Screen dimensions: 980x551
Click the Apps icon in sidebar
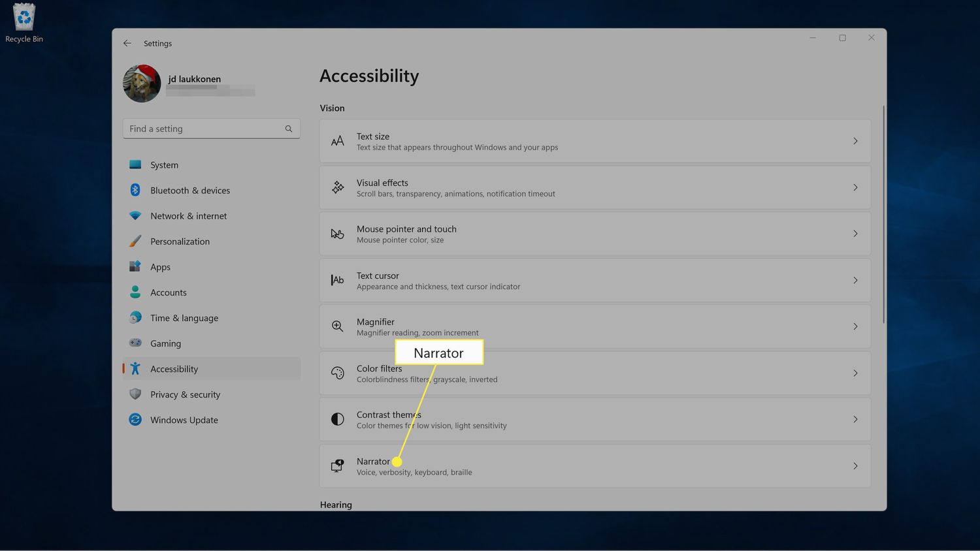(x=135, y=266)
